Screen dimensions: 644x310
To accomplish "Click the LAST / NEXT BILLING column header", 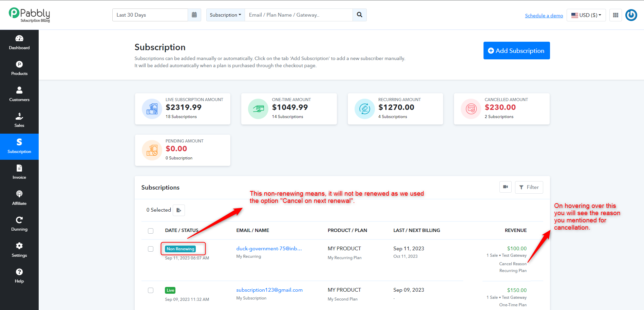I will click(417, 230).
